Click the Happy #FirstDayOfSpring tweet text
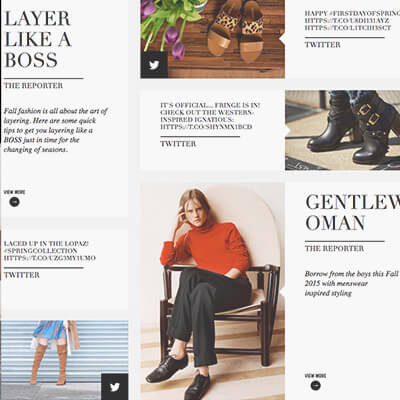The image size is (400, 400). (x=352, y=21)
